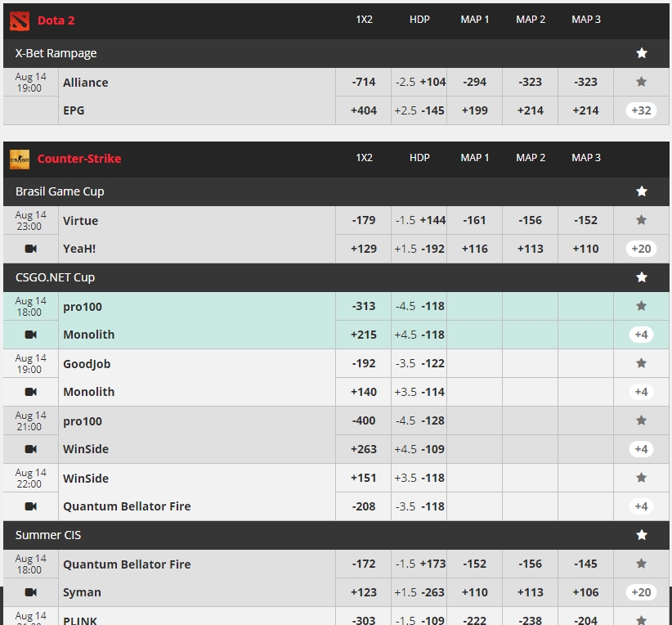Screen dimensions: 672x625
Task: Toggle favorite star for Alliance match
Action: tap(642, 82)
